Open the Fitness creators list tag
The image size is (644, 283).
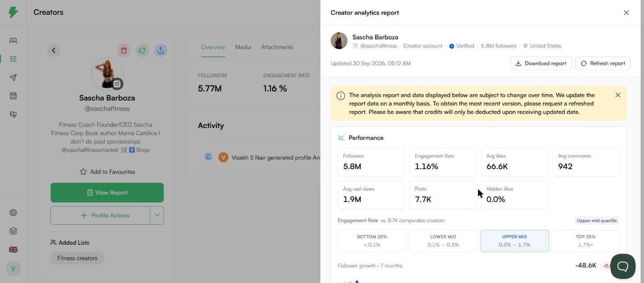[x=77, y=258]
